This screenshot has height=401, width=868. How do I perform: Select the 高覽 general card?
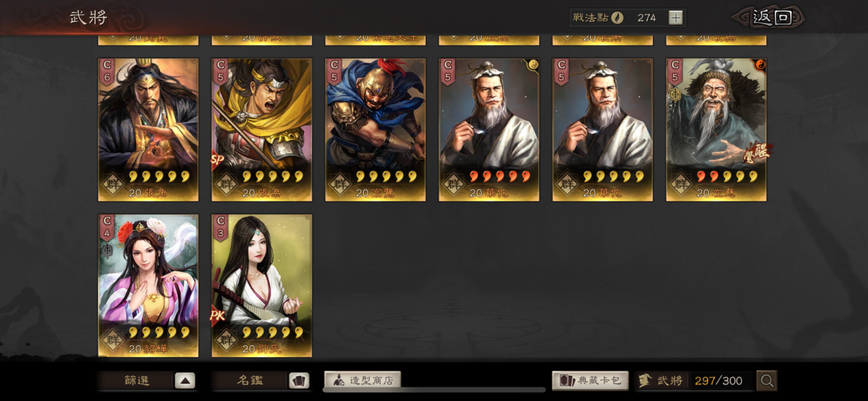click(x=375, y=130)
